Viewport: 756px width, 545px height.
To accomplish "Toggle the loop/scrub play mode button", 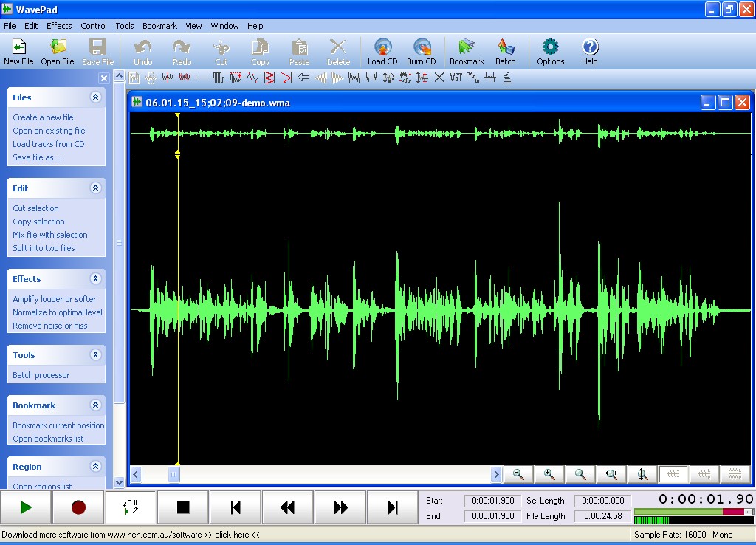I will click(131, 507).
